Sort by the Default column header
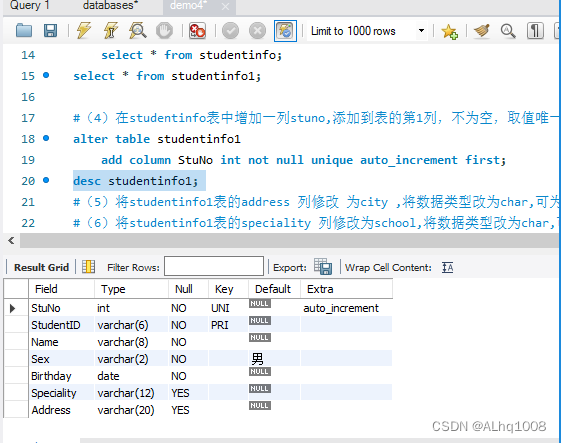 coord(274,289)
